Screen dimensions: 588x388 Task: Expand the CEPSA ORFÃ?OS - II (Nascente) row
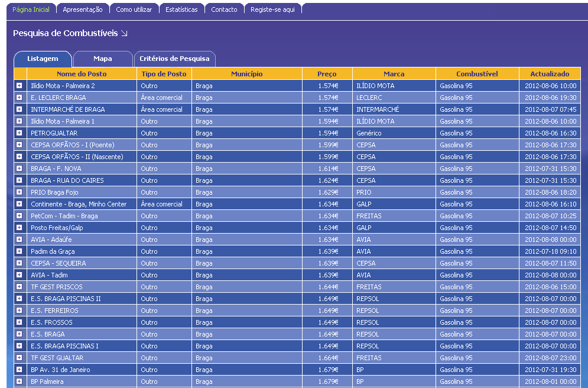pyautogui.click(x=19, y=157)
